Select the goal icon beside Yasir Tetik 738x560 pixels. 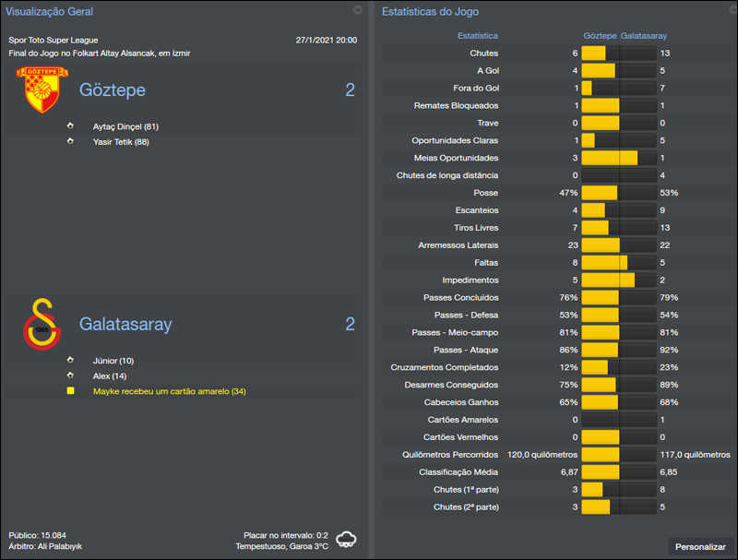click(x=71, y=141)
